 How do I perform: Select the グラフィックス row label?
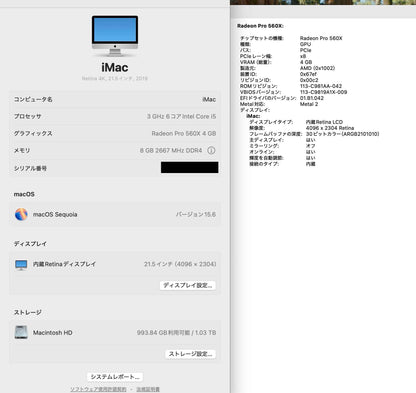pos(33,133)
